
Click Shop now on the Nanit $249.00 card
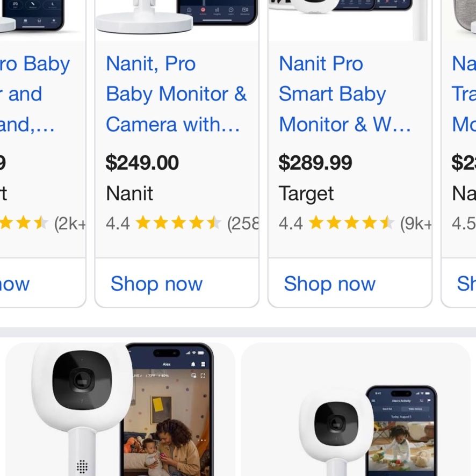point(157,284)
